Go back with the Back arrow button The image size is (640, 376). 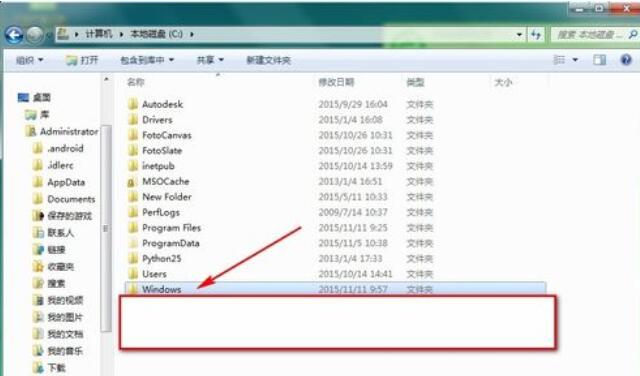pyautogui.click(x=14, y=35)
